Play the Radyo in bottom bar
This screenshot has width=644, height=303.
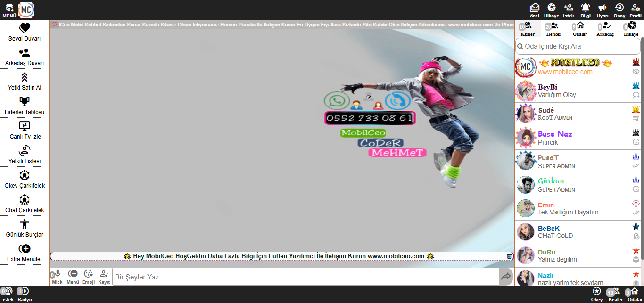[x=25, y=294]
